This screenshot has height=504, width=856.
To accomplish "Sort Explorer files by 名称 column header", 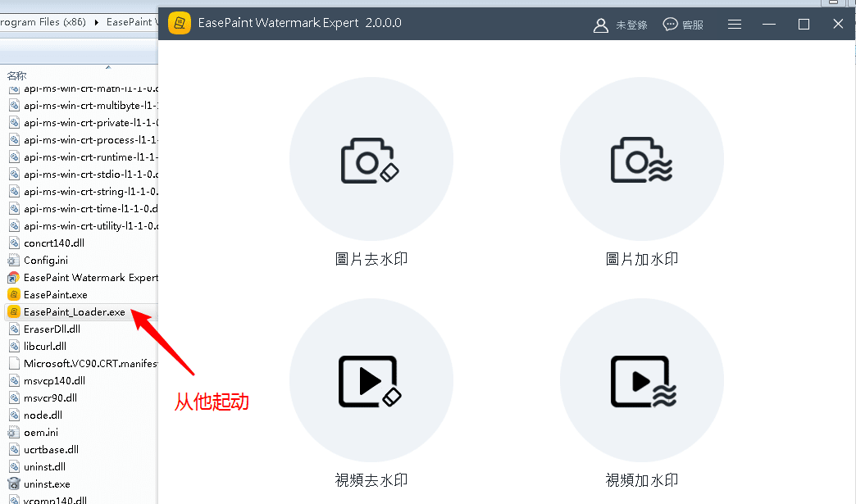I will point(17,76).
